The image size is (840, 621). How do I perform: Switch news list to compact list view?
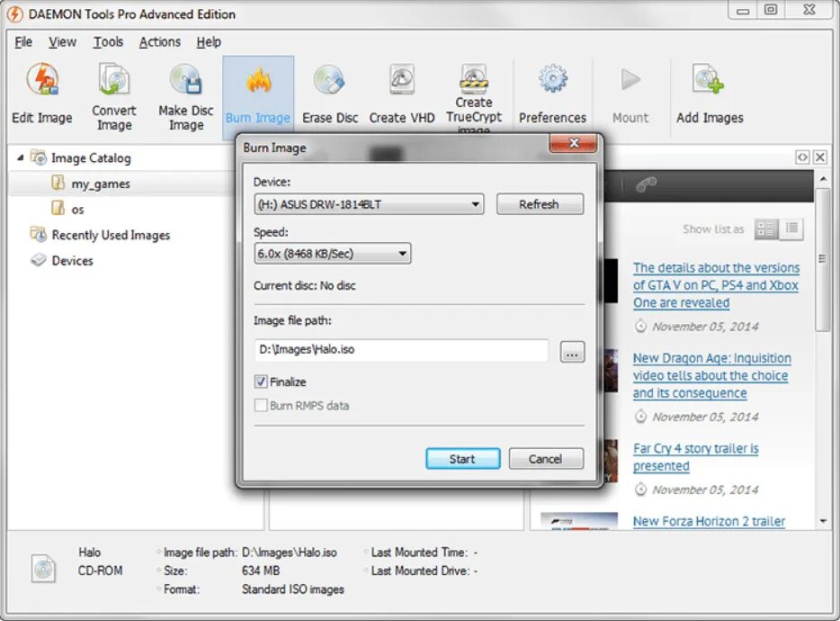click(791, 229)
